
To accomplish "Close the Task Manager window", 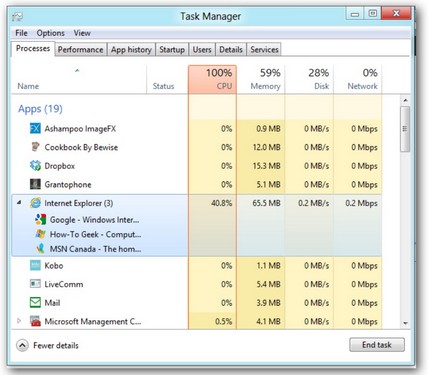I will [396, 13].
